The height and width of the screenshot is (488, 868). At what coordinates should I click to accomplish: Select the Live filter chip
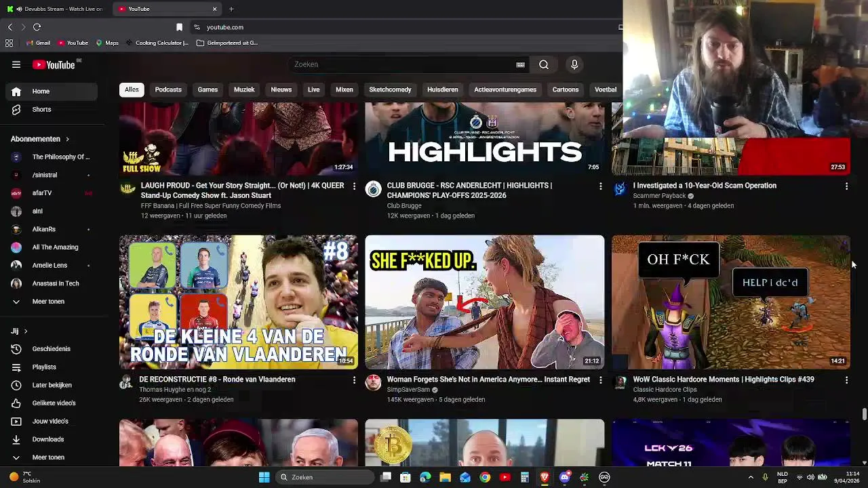pyautogui.click(x=313, y=89)
